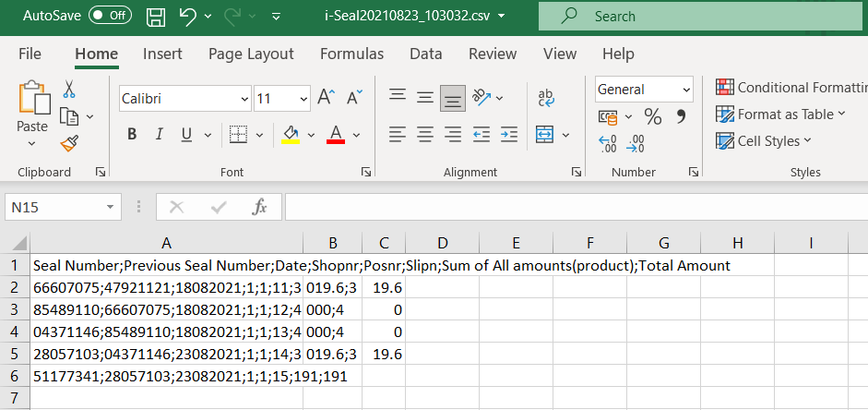Switch to the Page Layout tab

tap(251, 54)
